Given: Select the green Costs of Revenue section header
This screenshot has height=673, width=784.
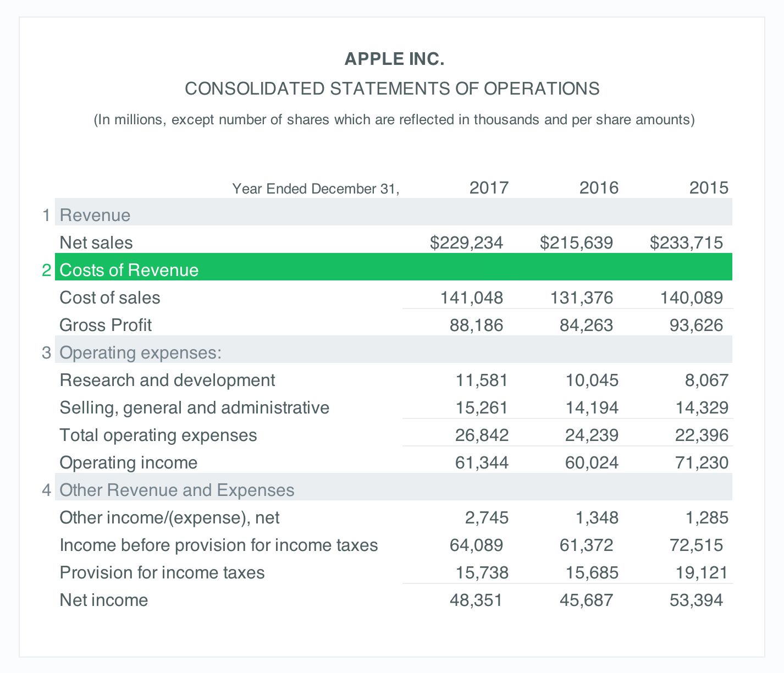Looking at the screenshot, I should 129,270.
